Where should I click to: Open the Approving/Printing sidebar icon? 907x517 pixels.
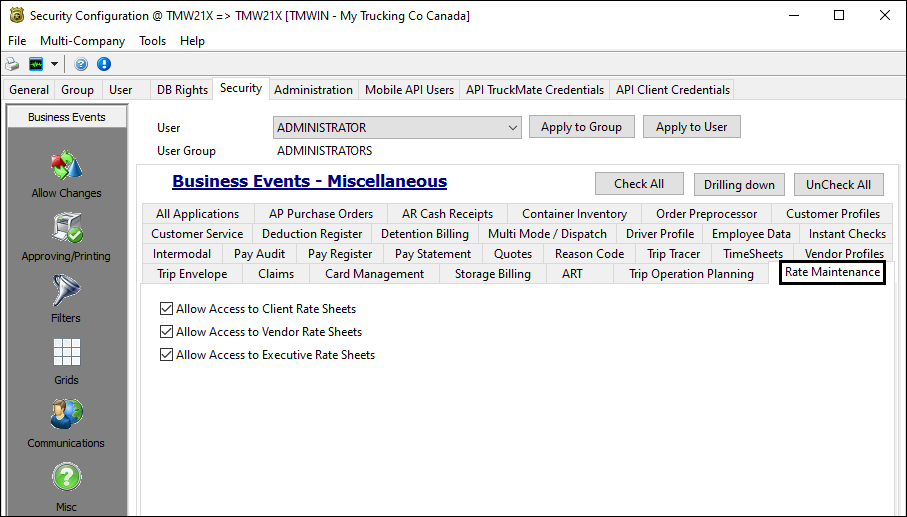point(67,228)
